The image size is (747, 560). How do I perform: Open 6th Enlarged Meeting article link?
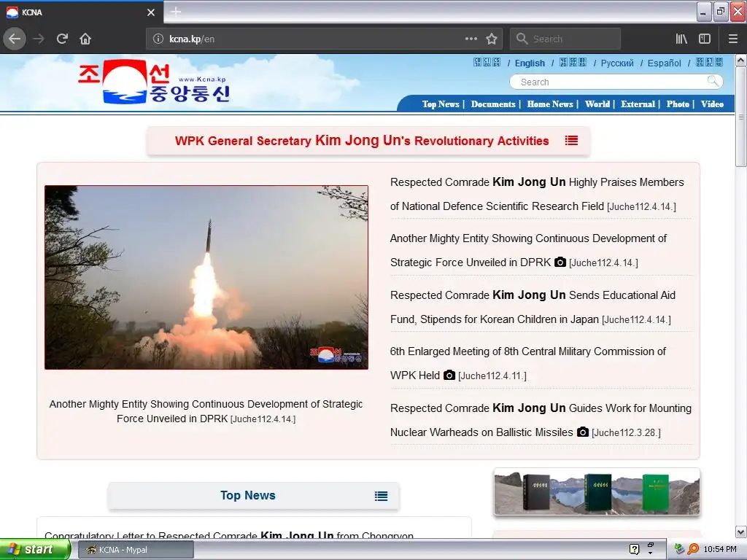pos(528,363)
